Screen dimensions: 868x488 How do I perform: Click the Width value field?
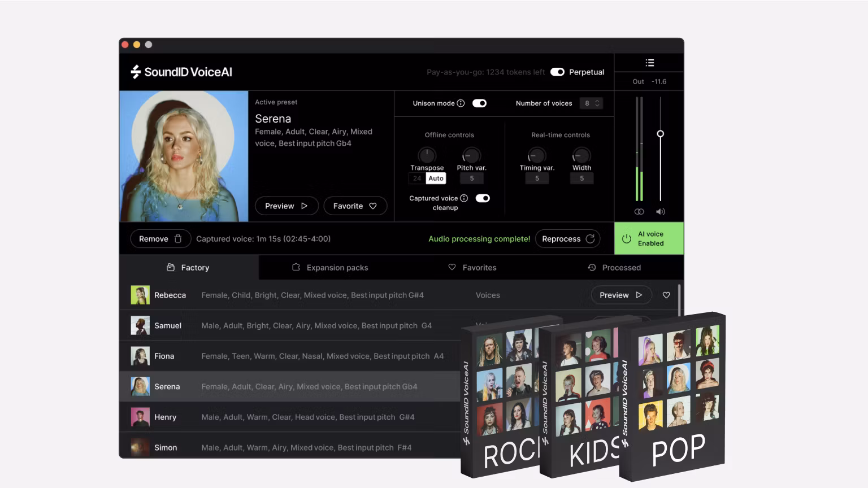coord(581,178)
